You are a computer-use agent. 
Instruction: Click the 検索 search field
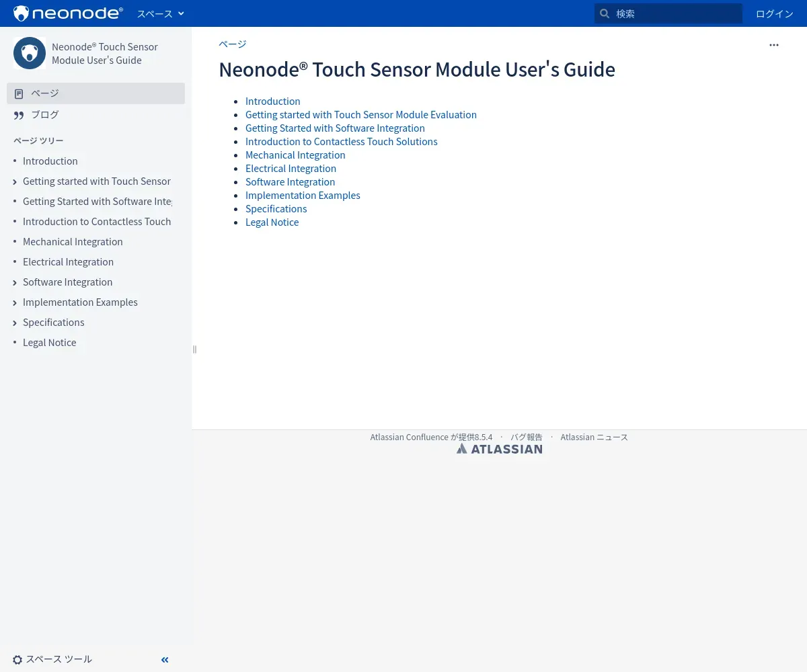point(668,13)
